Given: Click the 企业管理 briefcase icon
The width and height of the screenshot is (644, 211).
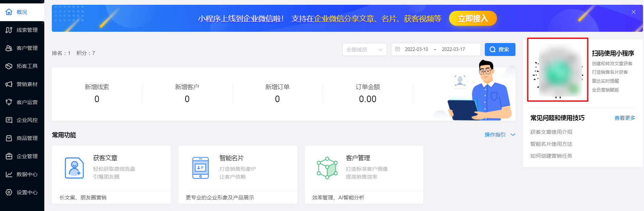Looking at the screenshot, I should point(9,156).
